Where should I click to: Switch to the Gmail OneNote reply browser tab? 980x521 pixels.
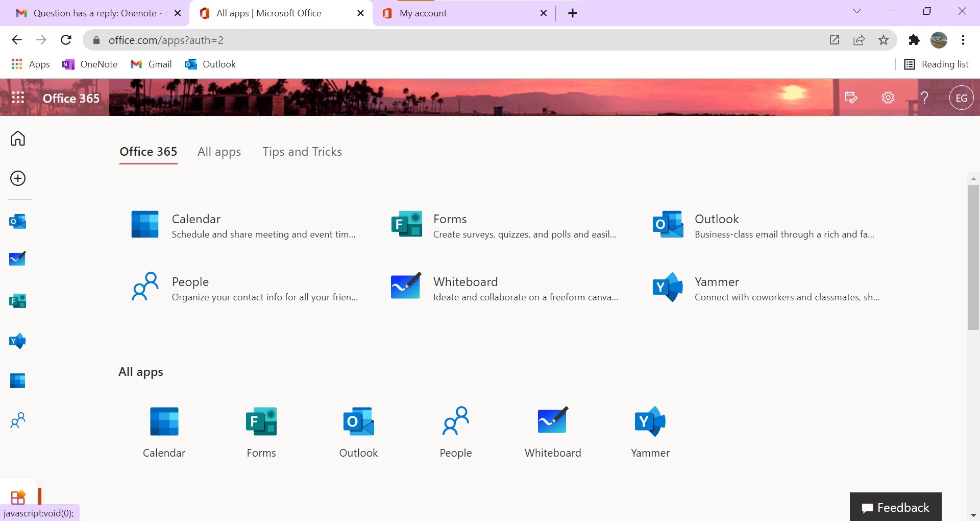click(94, 13)
